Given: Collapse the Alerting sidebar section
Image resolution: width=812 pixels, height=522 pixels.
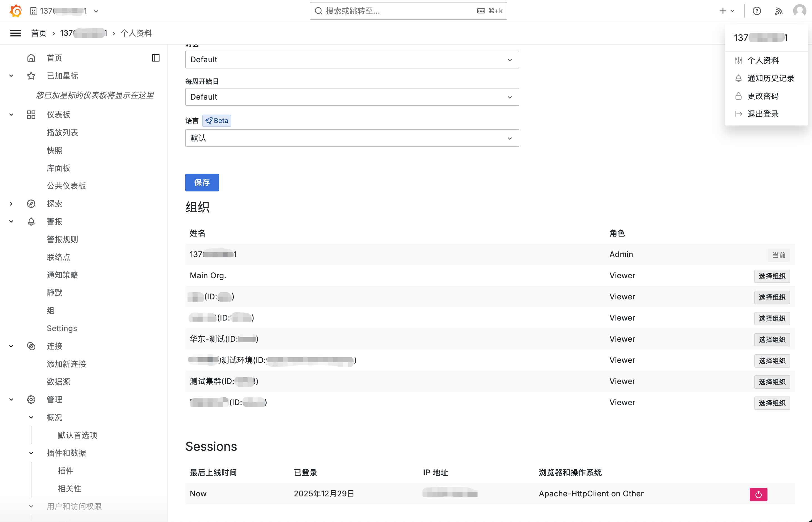Looking at the screenshot, I should click(x=11, y=221).
